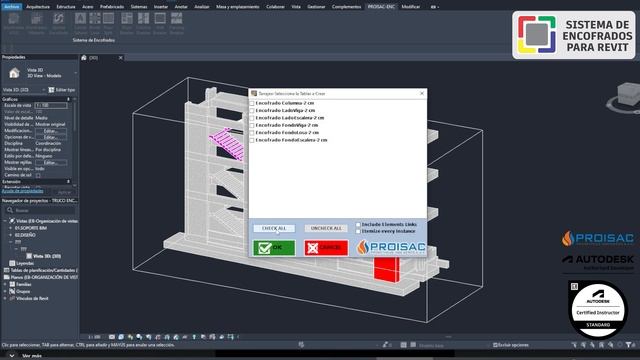
Task: Collapse the Extensión properties section
Action: [x=68, y=182]
